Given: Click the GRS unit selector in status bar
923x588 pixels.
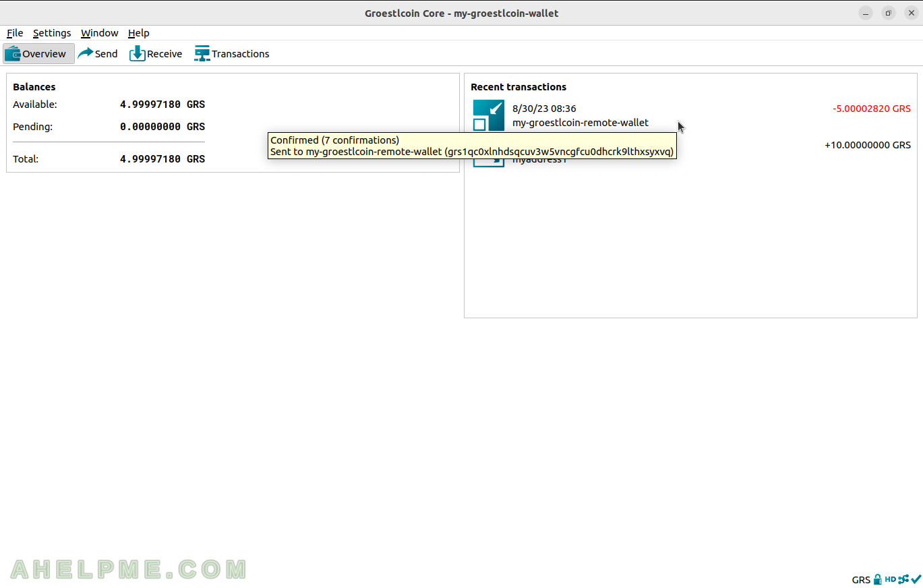Looking at the screenshot, I should 861,580.
